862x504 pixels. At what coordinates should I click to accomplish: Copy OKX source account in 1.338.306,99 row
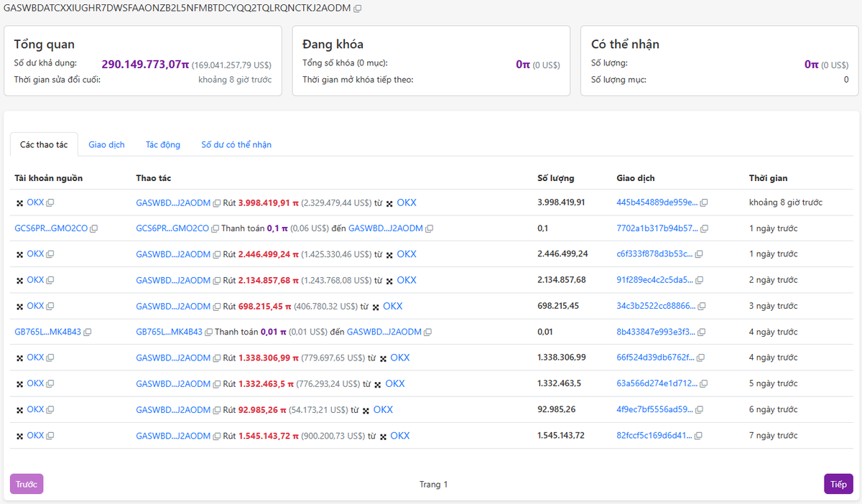click(50, 358)
